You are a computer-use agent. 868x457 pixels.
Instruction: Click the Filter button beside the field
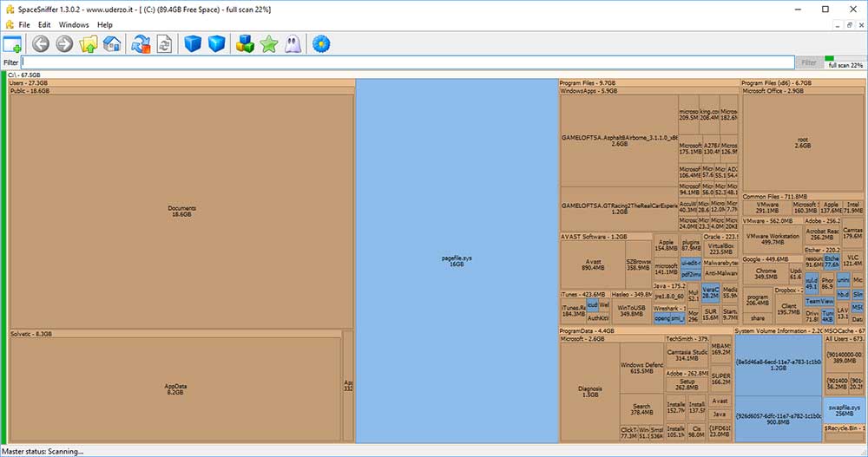[x=809, y=62]
